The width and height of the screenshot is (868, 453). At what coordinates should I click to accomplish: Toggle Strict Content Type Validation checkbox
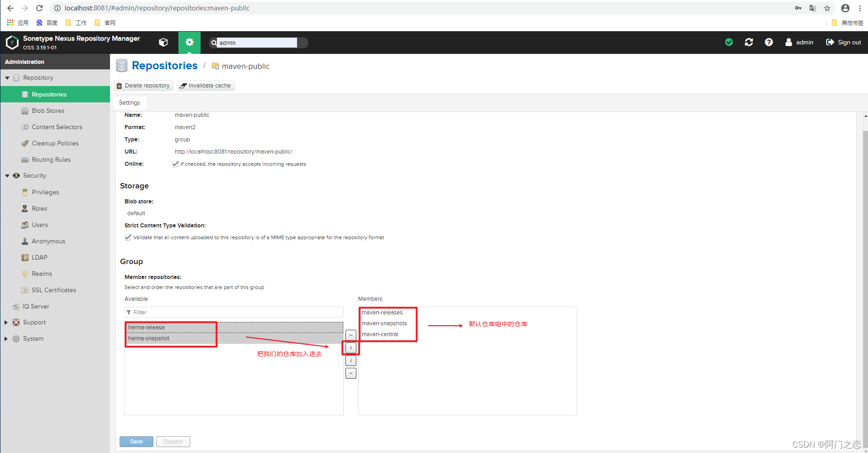pos(128,237)
